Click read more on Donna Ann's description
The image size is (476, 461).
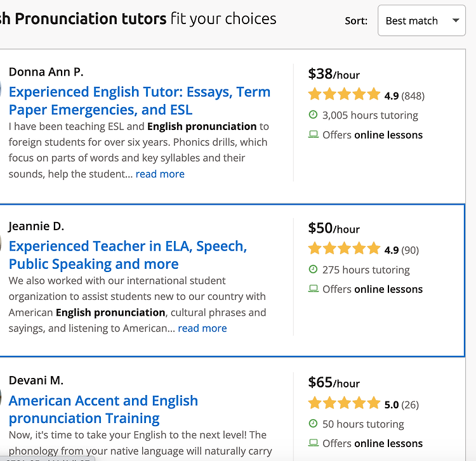(160, 174)
